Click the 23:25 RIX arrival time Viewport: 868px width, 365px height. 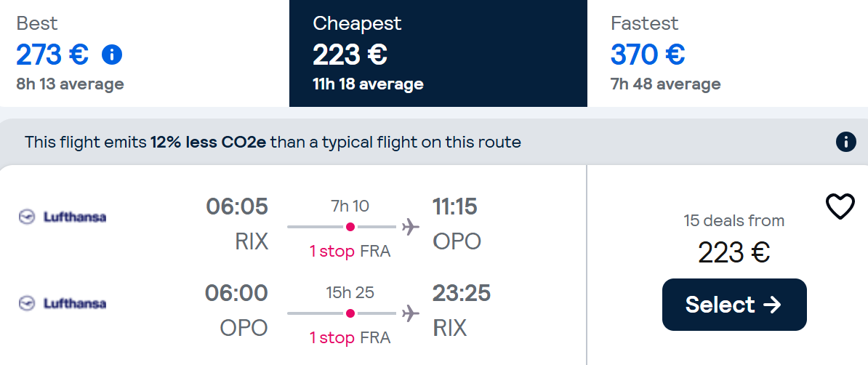point(462,293)
